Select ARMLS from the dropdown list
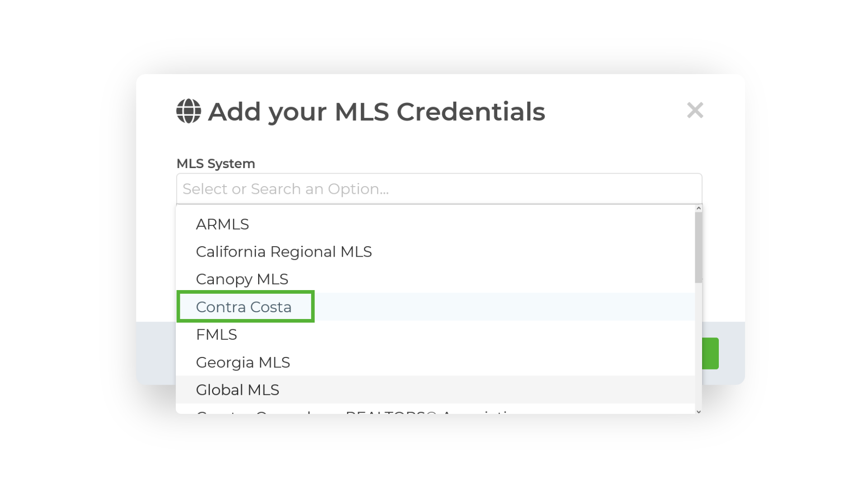Viewport: 868px width, 488px height. click(435, 224)
